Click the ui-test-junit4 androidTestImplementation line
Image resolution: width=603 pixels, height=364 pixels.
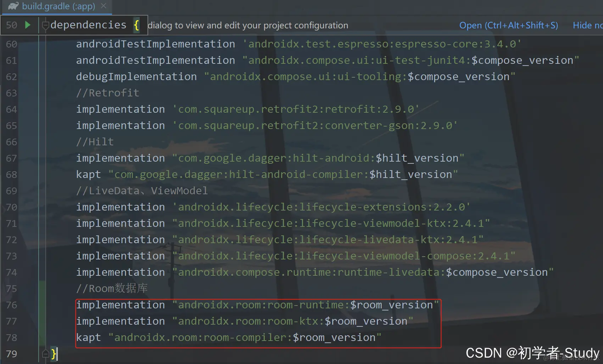pos(328,60)
